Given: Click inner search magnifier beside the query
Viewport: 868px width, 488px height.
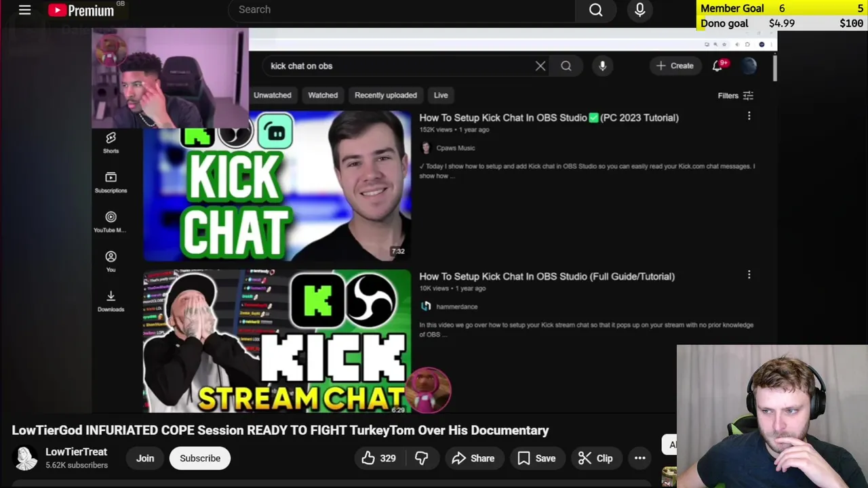Looking at the screenshot, I should (x=566, y=66).
